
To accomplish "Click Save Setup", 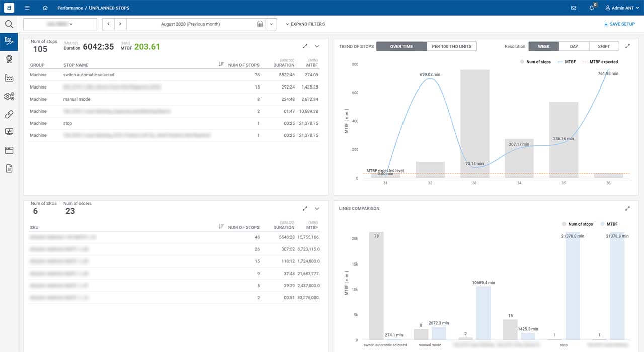I will (x=619, y=24).
